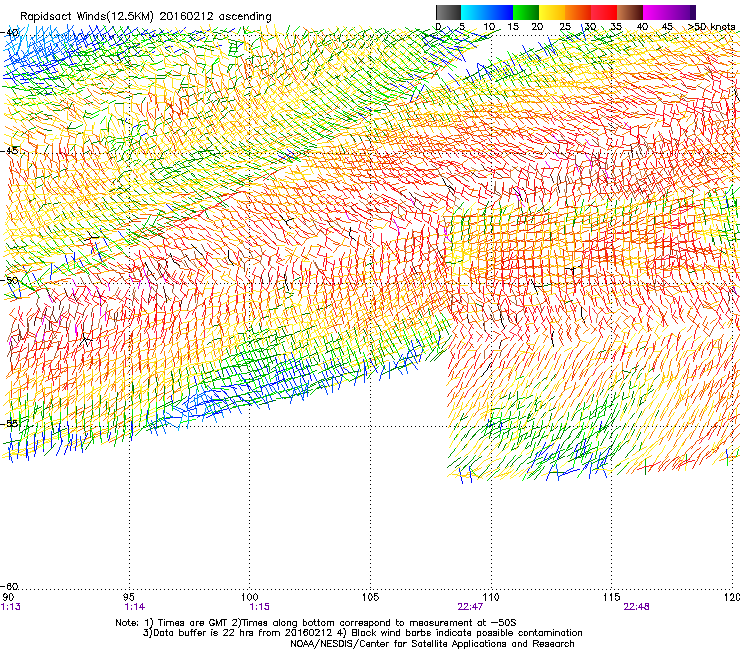Click the '105' longitude label

tap(370, 598)
